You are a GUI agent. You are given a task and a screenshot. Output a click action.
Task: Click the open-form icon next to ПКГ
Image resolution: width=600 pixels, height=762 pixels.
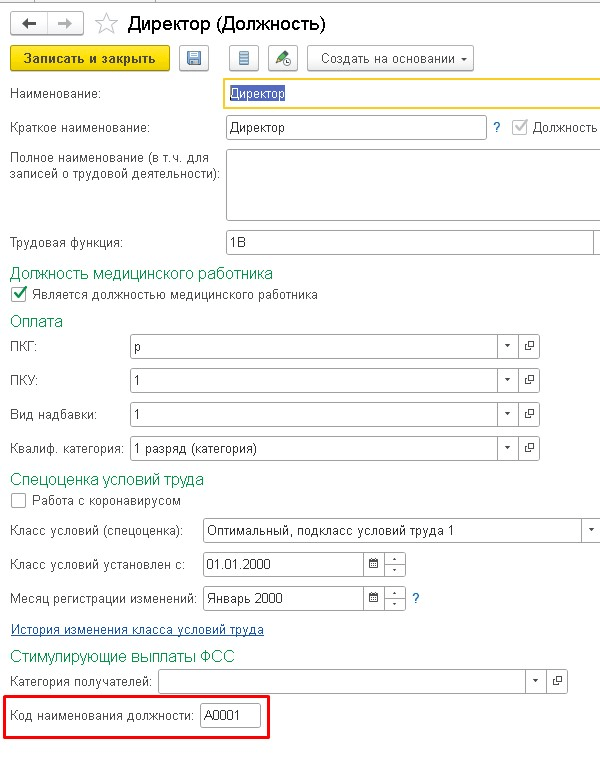click(530, 347)
